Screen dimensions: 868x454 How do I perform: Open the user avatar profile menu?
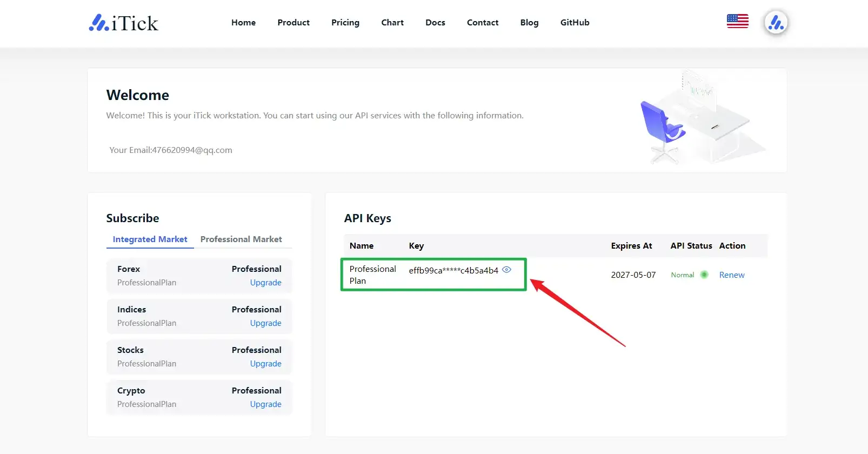[776, 23]
